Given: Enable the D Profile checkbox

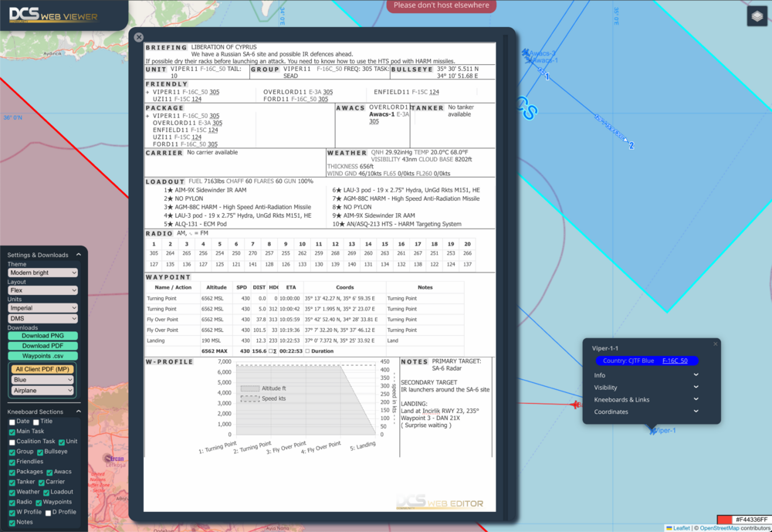Looking at the screenshot, I should tap(48, 513).
